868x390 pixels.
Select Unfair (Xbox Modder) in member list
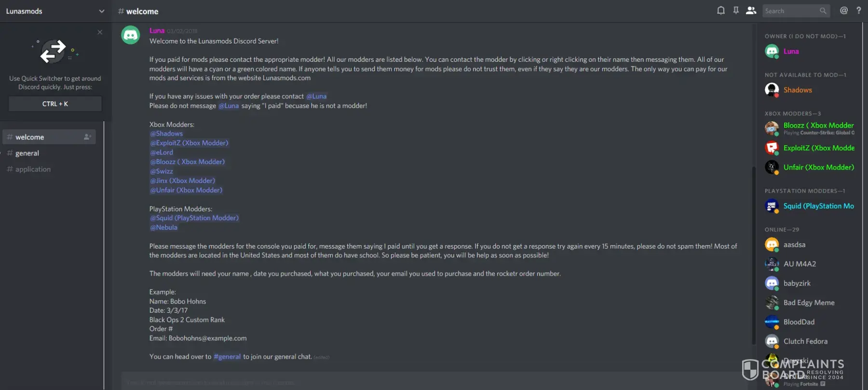click(818, 167)
